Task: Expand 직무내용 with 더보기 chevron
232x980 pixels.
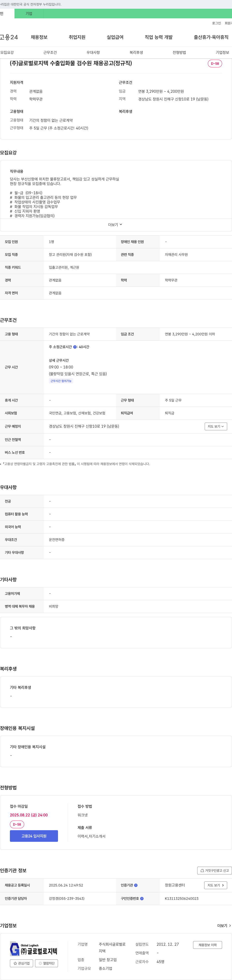Action: point(116,225)
